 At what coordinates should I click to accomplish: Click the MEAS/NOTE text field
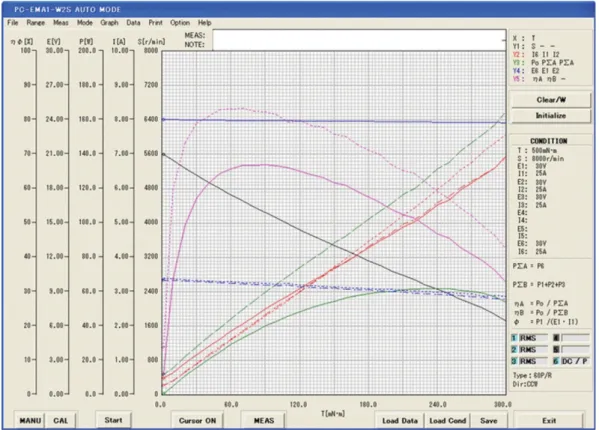[359, 40]
